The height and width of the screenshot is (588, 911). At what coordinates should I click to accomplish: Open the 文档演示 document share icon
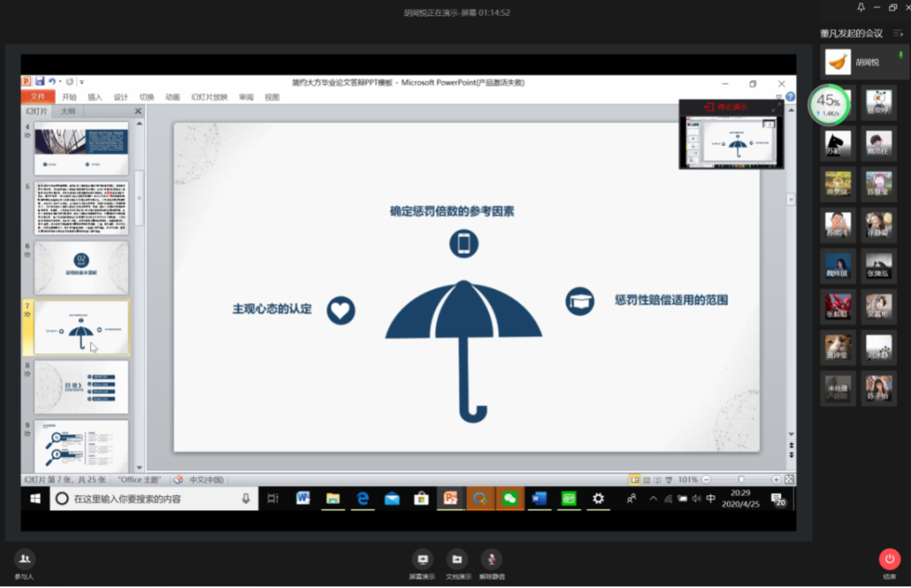pos(456,559)
